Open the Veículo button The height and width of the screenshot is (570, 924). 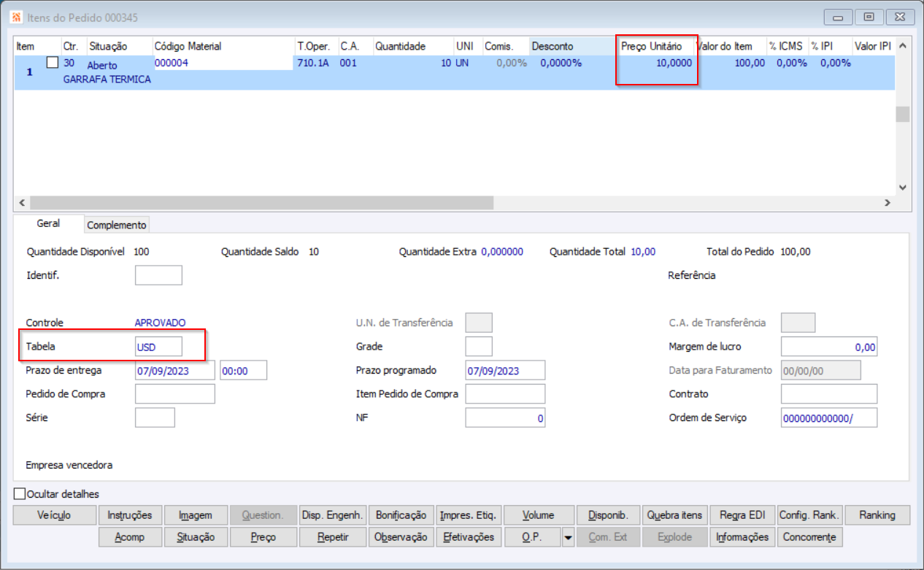coord(55,515)
